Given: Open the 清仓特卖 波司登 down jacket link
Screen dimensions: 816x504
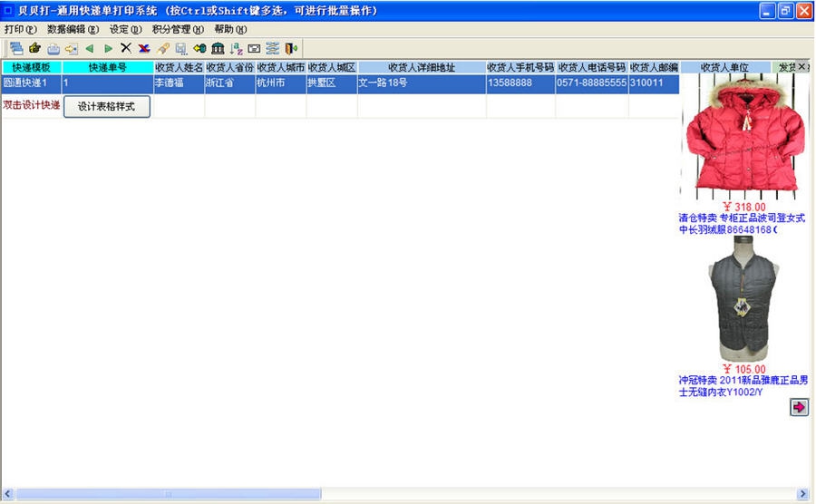Looking at the screenshot, I should click(x=742, y=224).
